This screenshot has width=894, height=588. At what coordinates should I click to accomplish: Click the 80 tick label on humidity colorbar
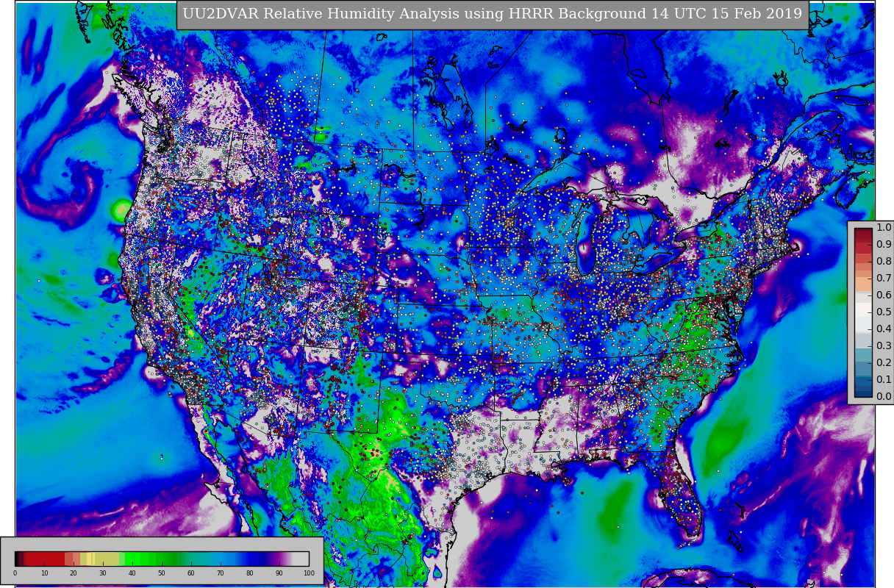point(250,573)
